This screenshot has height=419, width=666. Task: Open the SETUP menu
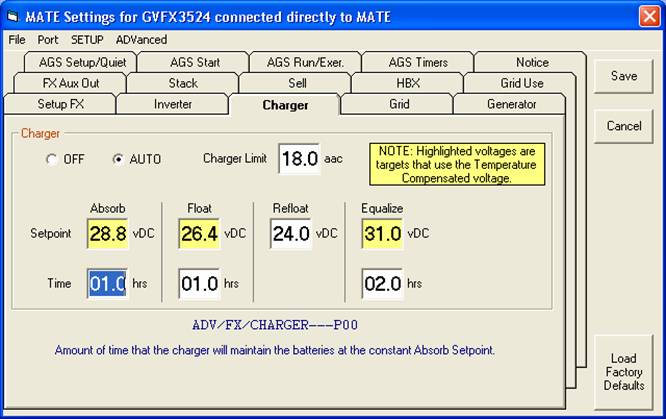[87, 40]
